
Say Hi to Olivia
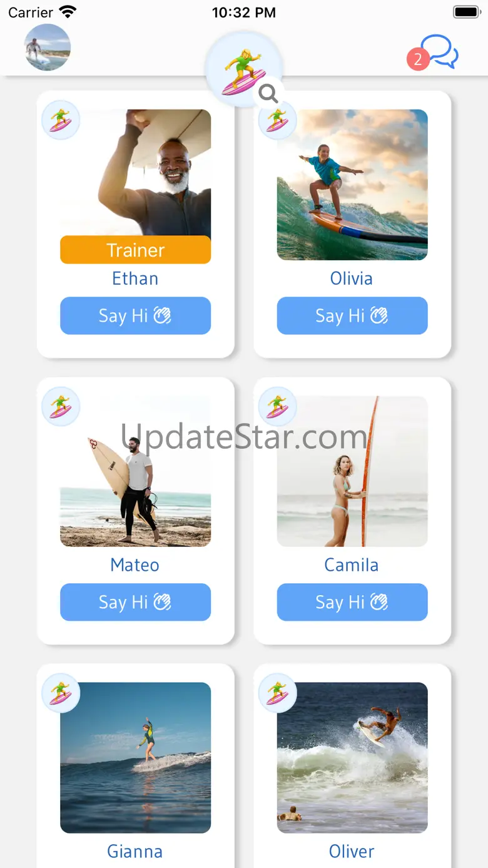[x=352, y=315]
